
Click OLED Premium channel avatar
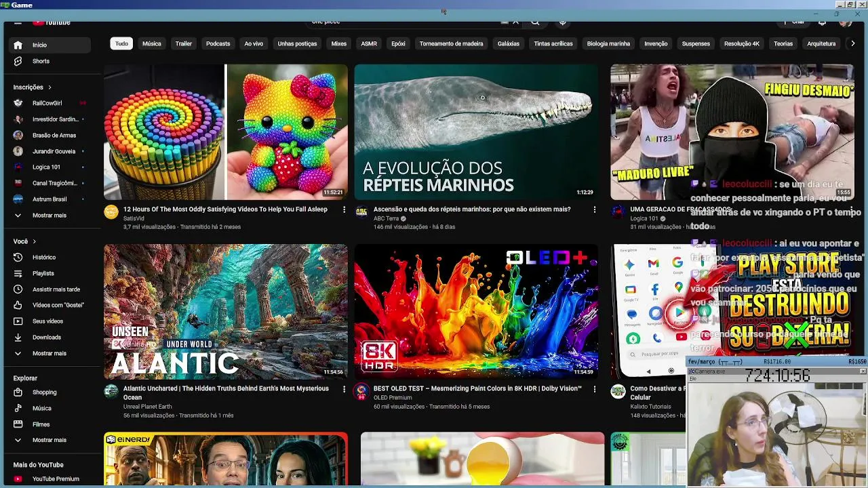[361, 392]
